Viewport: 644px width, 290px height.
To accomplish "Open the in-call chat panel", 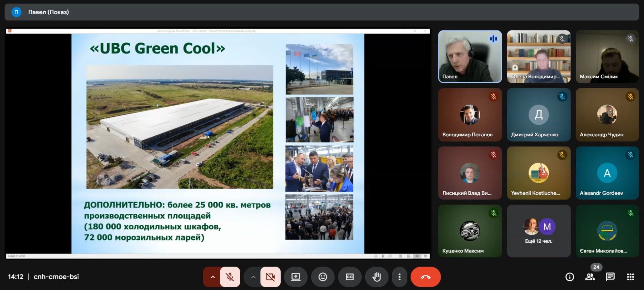I will (610, 277).
